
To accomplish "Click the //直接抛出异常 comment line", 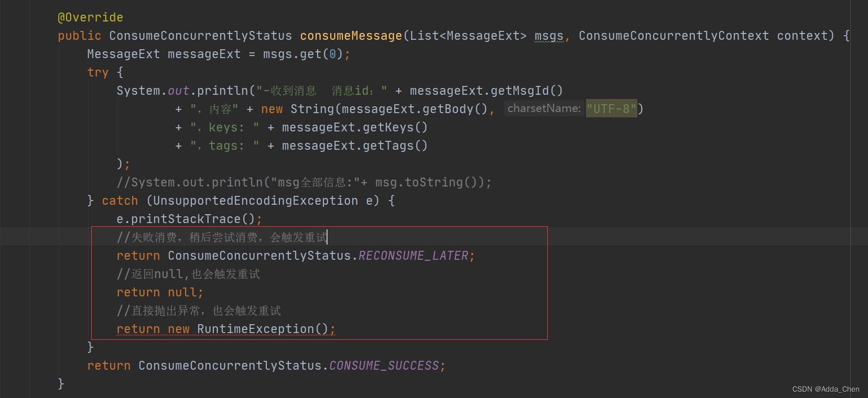I will tap(199, 311).
